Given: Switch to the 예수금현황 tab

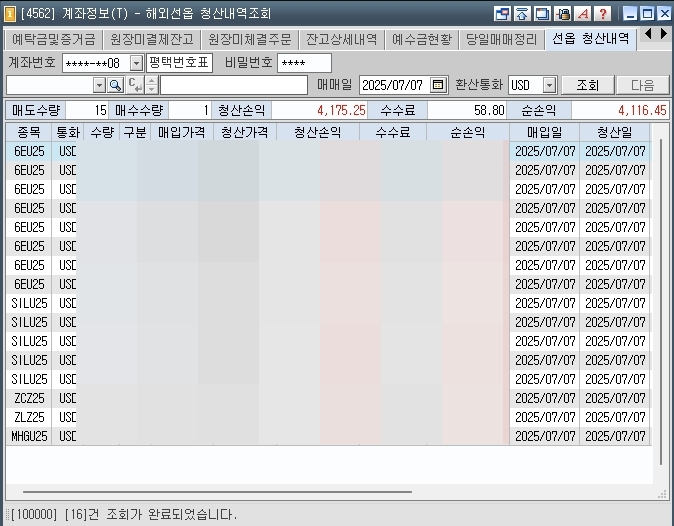Looking at the screenshot, I should coord(422,40).
